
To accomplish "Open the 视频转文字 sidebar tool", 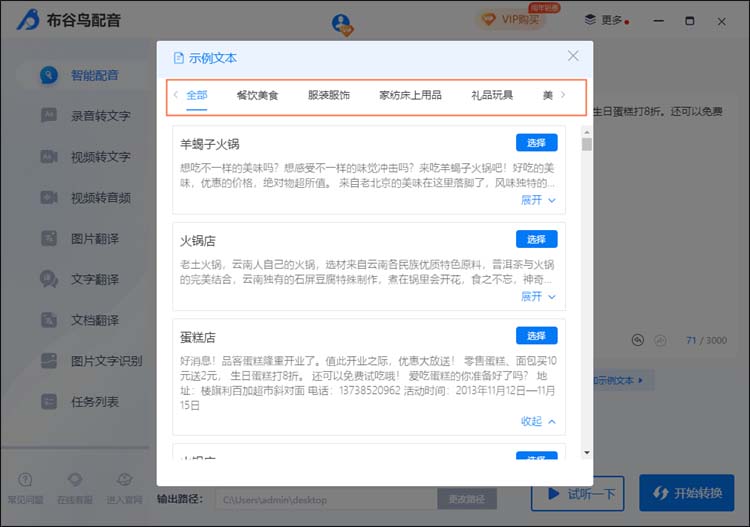I will coord(99,157).
